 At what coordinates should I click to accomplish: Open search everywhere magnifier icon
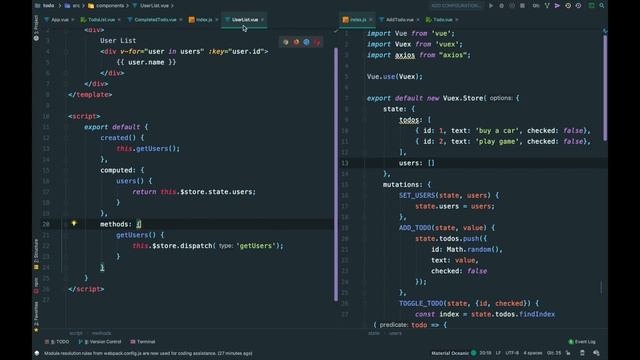click(602, 6)
